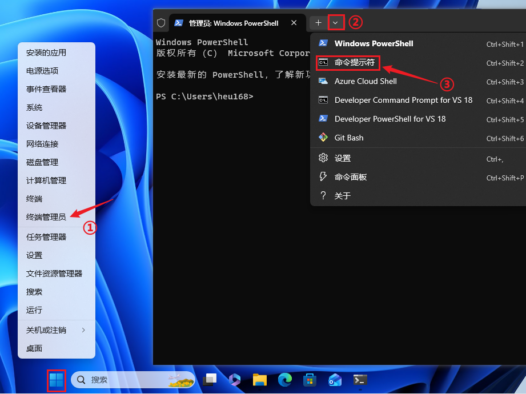Choose Windows PowerShell in dropdown menu
526x394 pixels.
[x=418, y=44]
